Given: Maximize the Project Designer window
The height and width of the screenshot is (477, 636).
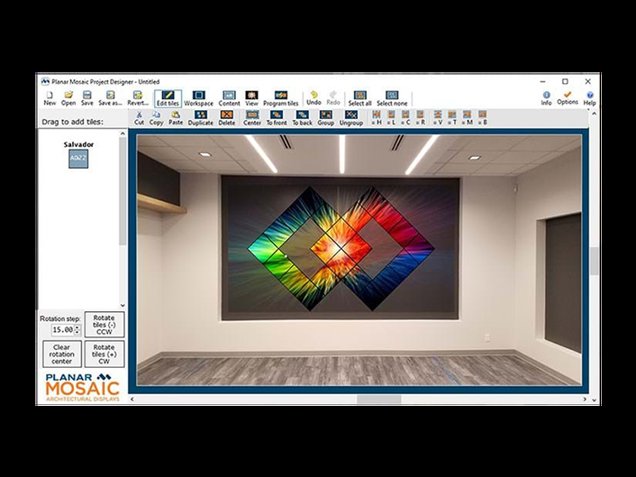Looking at the screenshot, I should pos(565,82).
